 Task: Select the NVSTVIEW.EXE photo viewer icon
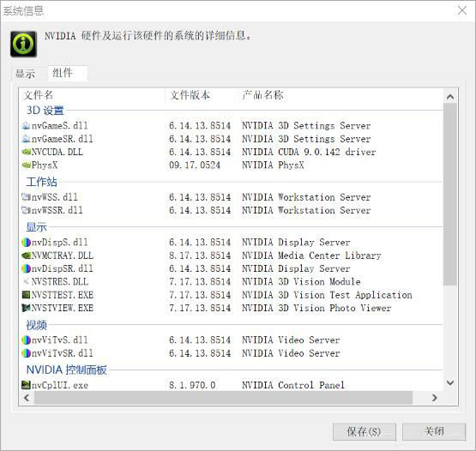[26, 308]
